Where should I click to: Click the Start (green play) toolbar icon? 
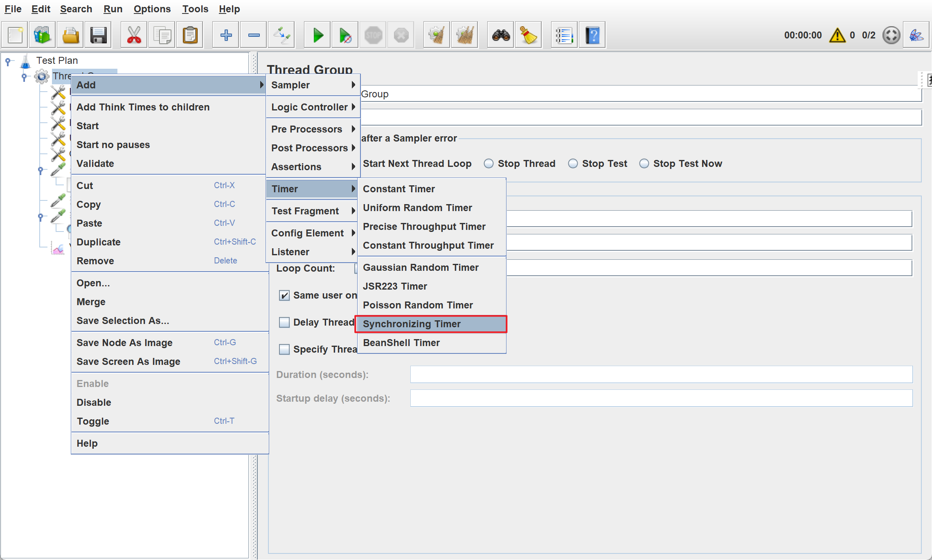pos(317,35)
